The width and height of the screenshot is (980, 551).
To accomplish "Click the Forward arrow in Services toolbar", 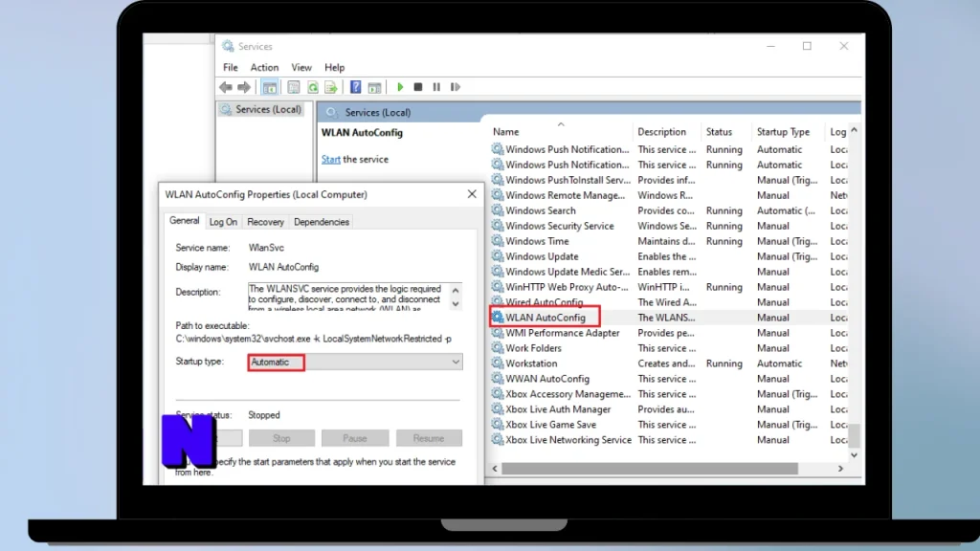I will coord(244,87).
